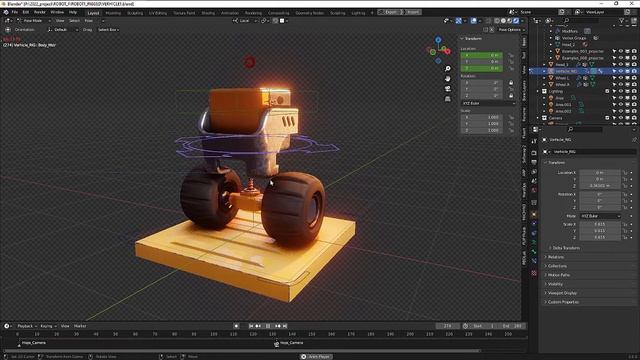Click the Location Z field in sidebar
This screenshot has height=360, width=640.
coord(482,68)
